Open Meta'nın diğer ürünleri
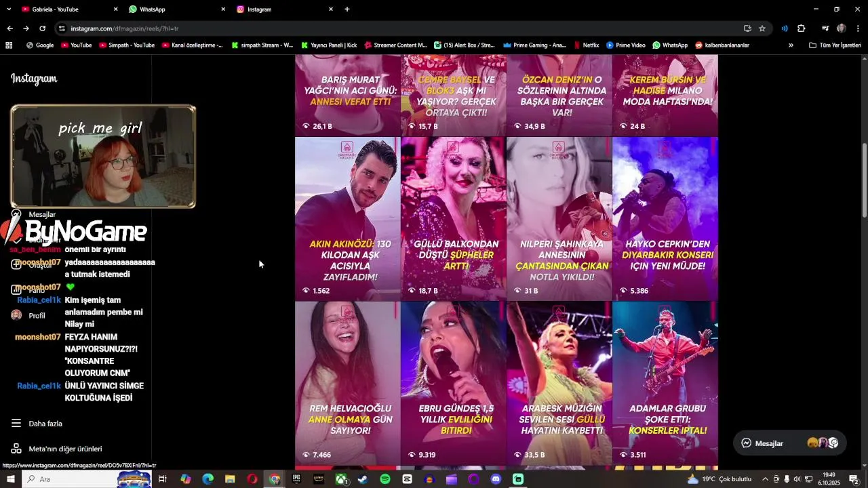868x488 pixels. tap(56, 449)
